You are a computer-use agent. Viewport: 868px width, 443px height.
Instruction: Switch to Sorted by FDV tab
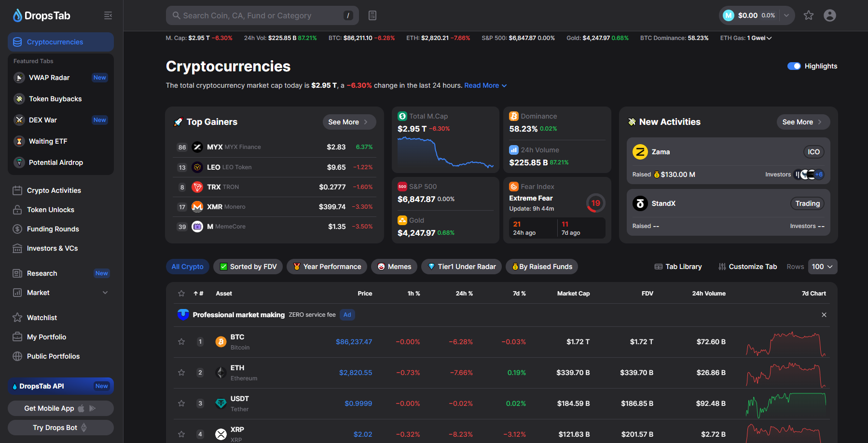[248, 267]
